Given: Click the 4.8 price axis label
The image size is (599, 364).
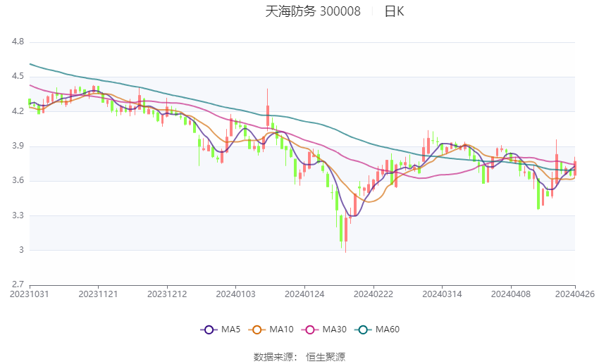Looking at the screenshot, I should 18,42.
